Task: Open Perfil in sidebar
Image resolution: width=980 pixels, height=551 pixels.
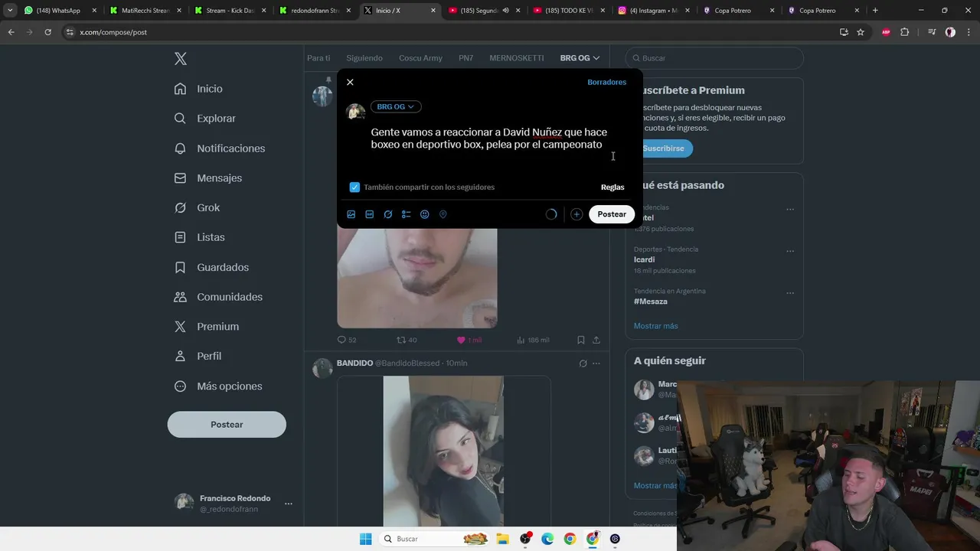Action: (x=197, y=356)
